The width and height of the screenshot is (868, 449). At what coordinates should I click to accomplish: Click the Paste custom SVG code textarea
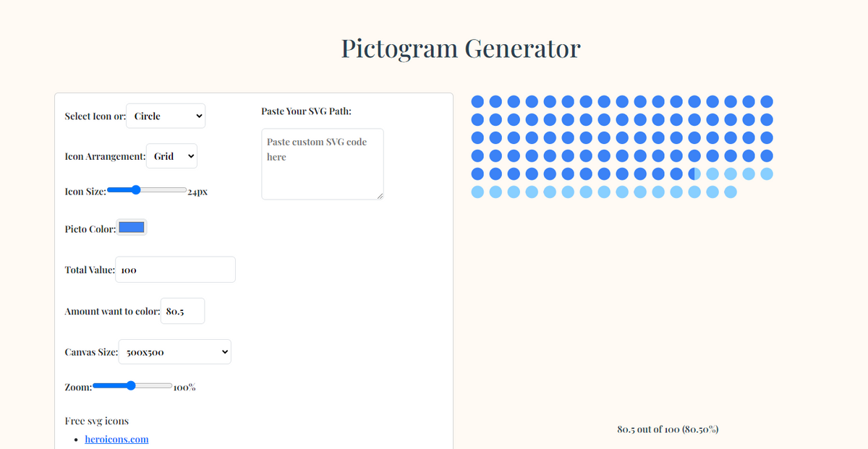[322, 163]
